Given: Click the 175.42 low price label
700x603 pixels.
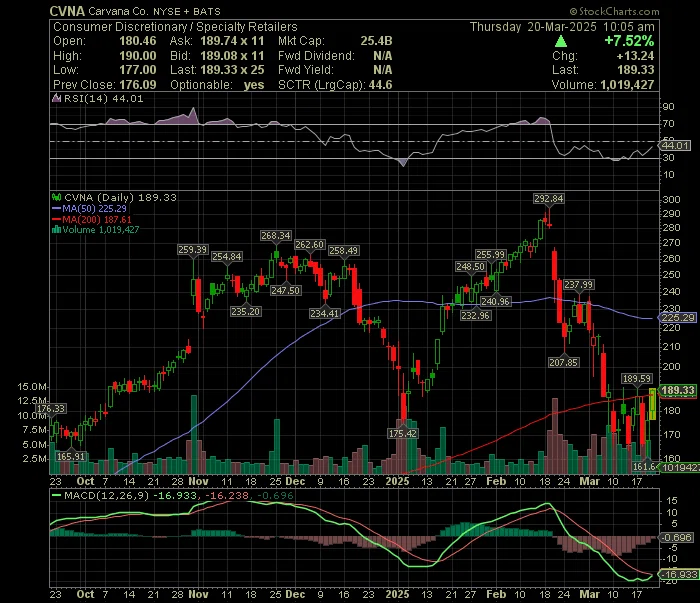Looking at the screenshot, I should coord(403,433).
